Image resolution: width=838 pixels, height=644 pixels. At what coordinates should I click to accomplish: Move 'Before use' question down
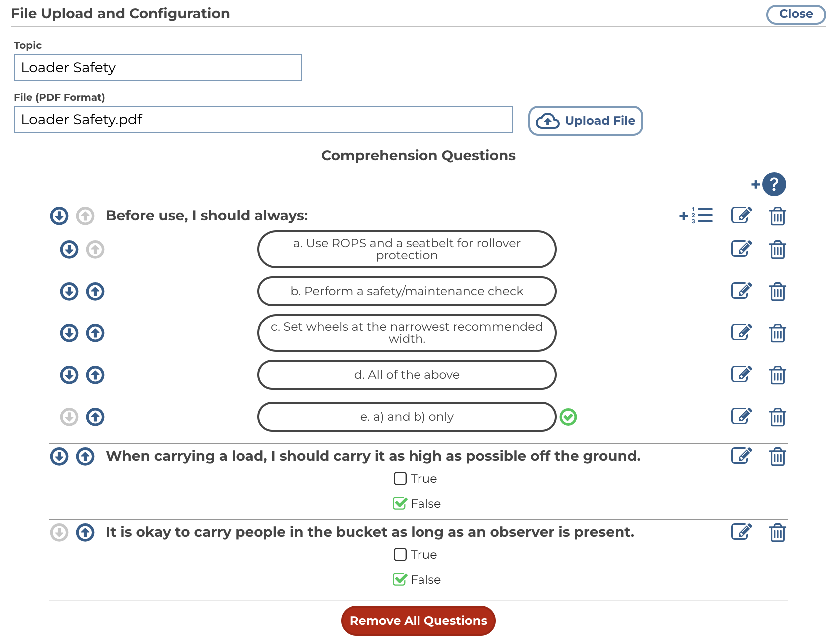[59, 216]
